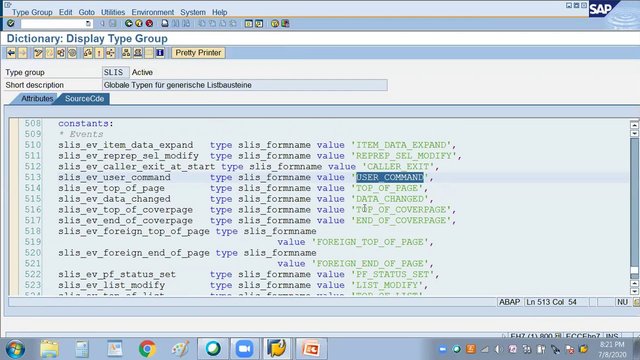Click the Display/Change pencil icon
Screen dimensions: 640x360
tap(38, 53)
